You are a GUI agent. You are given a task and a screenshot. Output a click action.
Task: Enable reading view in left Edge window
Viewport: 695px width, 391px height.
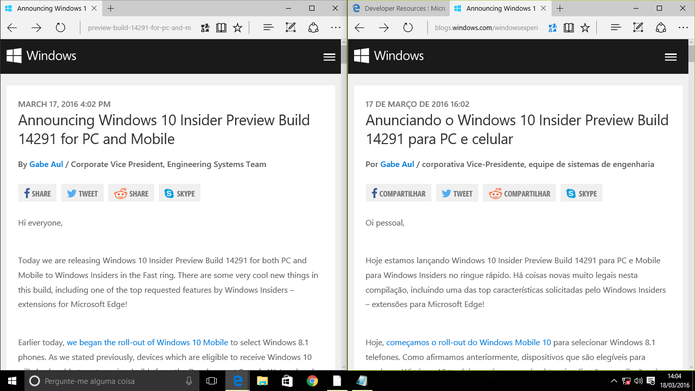point(221,28)
